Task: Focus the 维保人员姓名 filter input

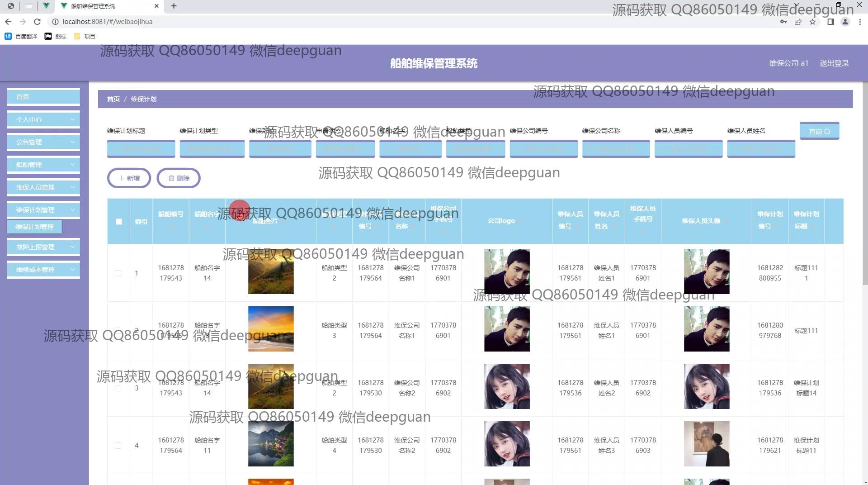Action: (x=761, y=149)
